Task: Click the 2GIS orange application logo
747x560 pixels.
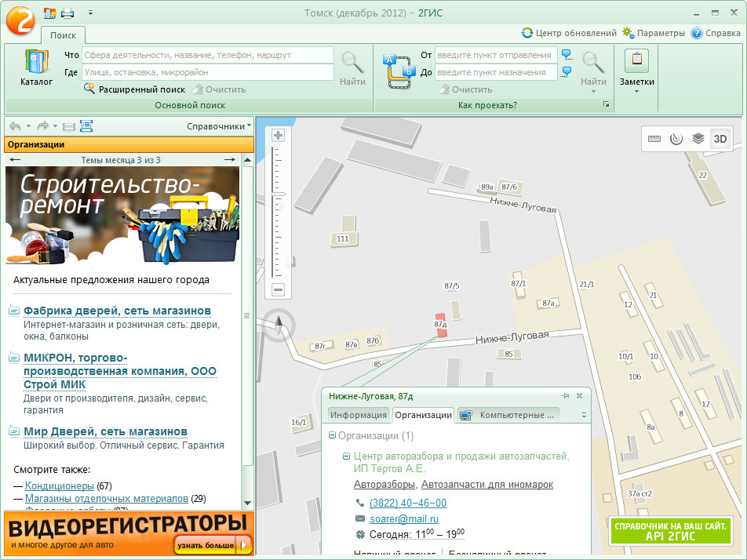Action: 20,20
